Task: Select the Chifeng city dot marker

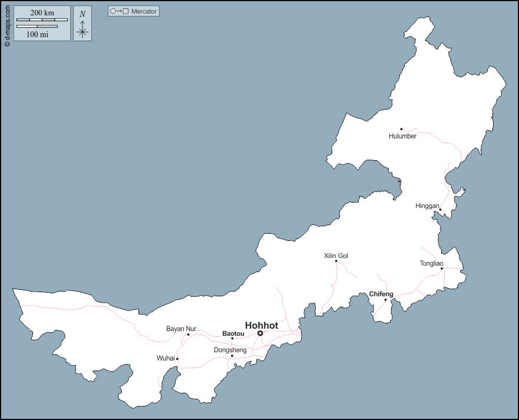Action: (x=386, y=300)
